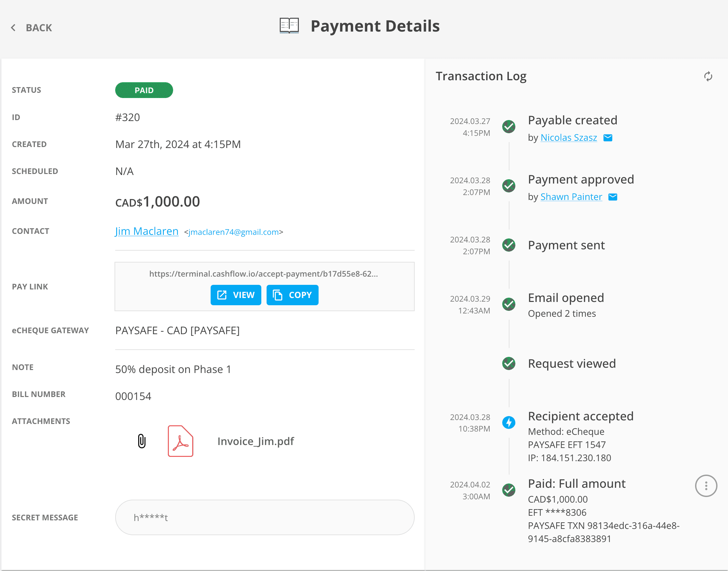Open the Invoice_Jim.pdf file name
The height and width of the screenshot is (571, 728).
pos(256,441)
